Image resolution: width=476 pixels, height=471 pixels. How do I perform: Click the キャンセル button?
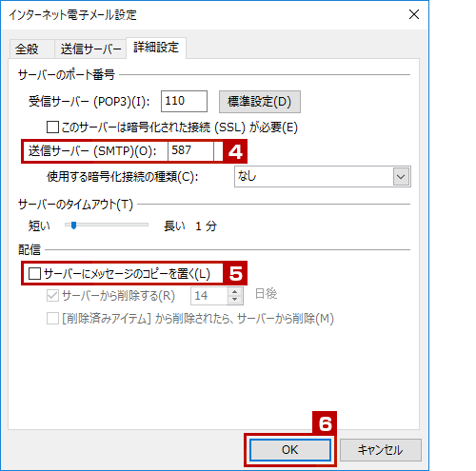[381, 450]
